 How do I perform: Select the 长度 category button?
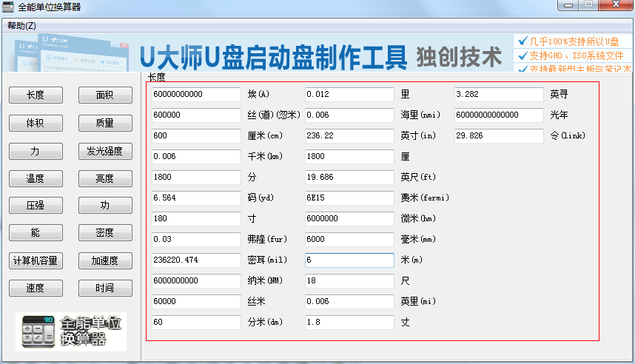pyautogui.click(x=36, y=95)
